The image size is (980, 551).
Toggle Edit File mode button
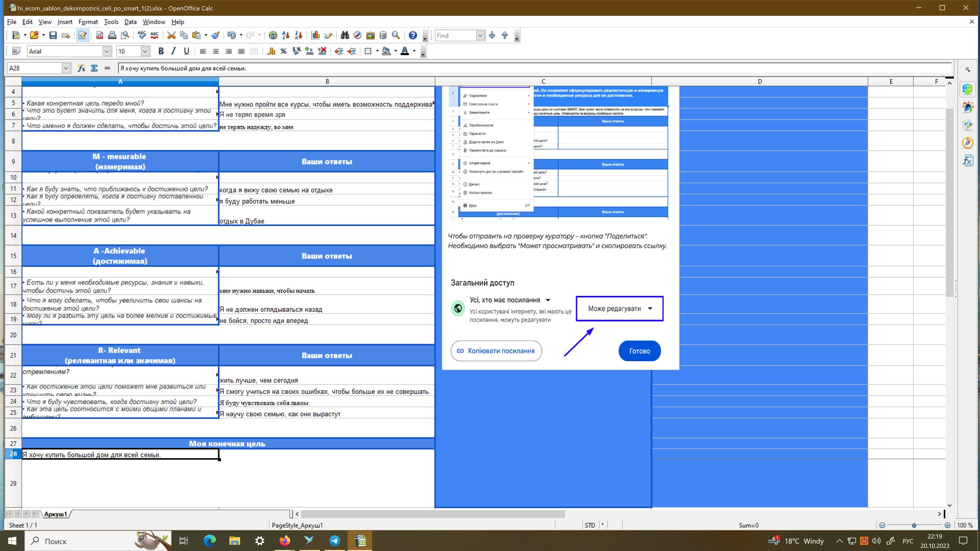pos(82,35)
